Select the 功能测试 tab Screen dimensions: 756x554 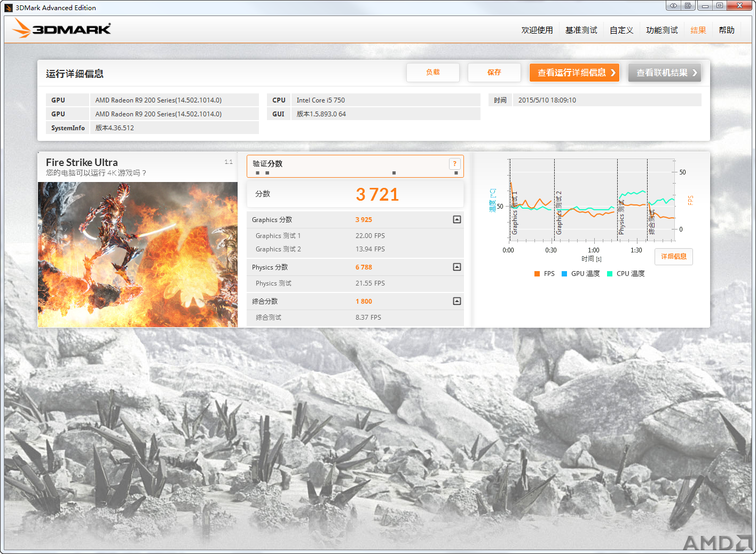[661, 30]
